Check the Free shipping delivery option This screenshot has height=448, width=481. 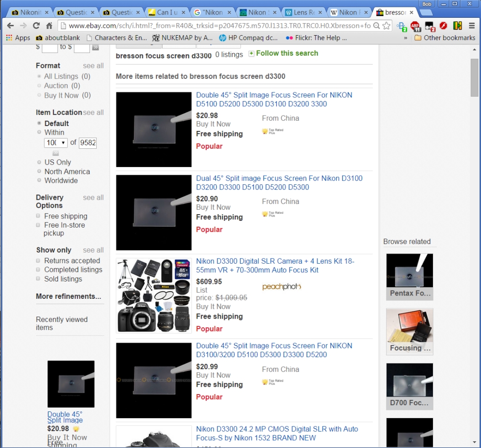pyautogui.click(x=38, y=216)
